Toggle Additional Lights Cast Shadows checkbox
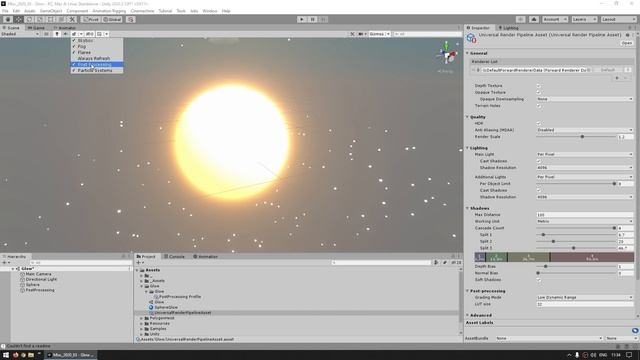Image resolution: width=640 pixels, height=360 pixels. (x=538, y=190)
